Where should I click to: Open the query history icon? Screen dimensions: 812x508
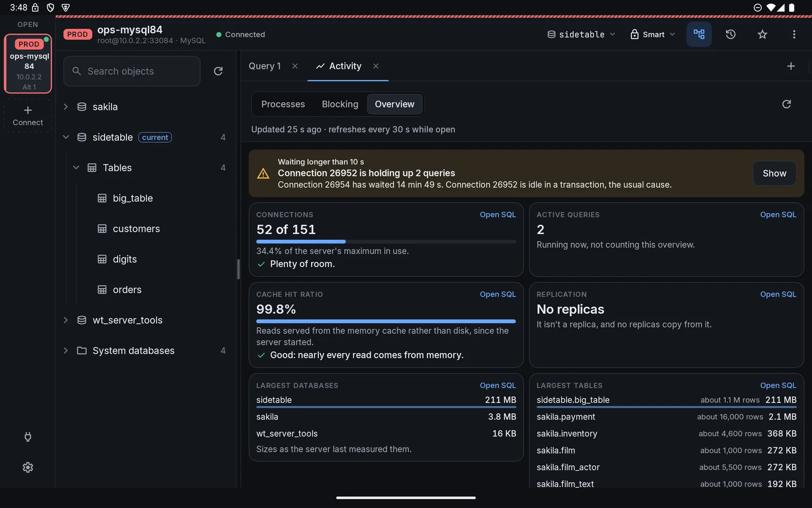[731, 35]
